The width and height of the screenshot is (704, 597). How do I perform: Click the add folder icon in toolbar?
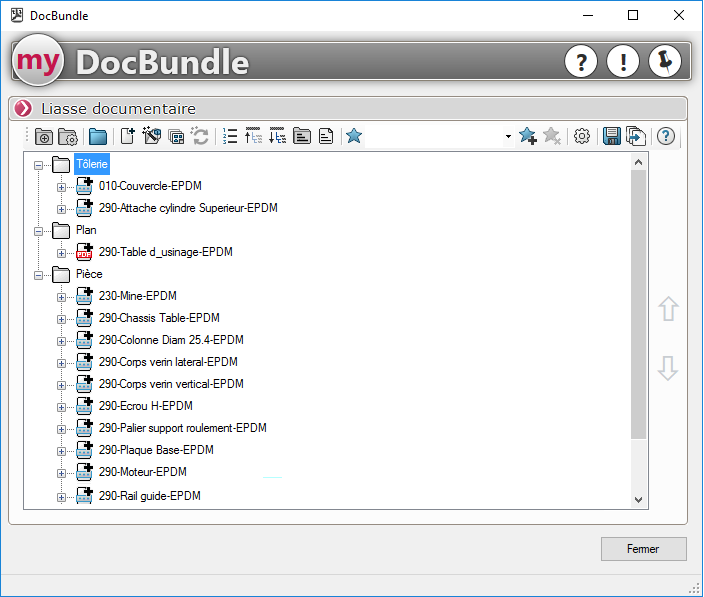pyautogui.click(x=44, y=137)
